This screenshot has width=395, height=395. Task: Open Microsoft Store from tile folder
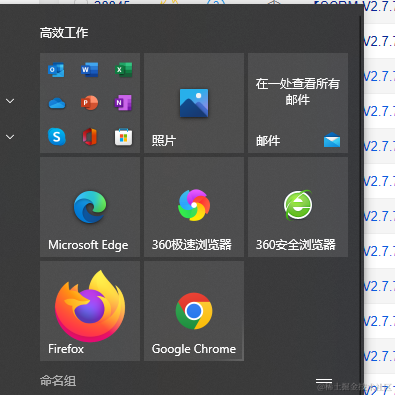coord(123,137)
